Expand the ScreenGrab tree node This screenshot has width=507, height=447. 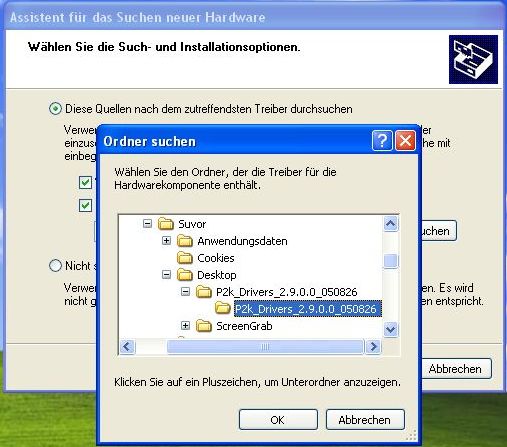pos(185,325)
